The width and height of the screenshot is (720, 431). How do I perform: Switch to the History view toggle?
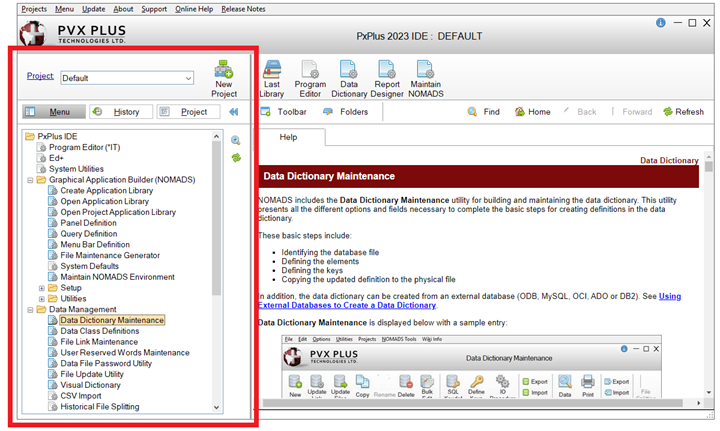tap(117, 112)
